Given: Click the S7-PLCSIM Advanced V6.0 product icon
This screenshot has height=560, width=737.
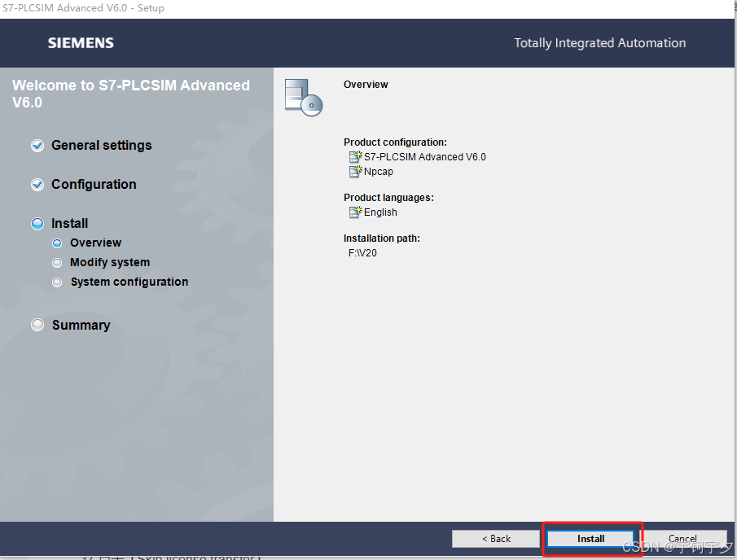Looking at the screenshot, I should [355, 156].
